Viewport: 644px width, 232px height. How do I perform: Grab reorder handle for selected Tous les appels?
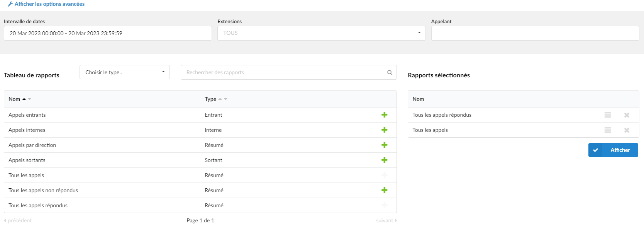click(608, 130)
